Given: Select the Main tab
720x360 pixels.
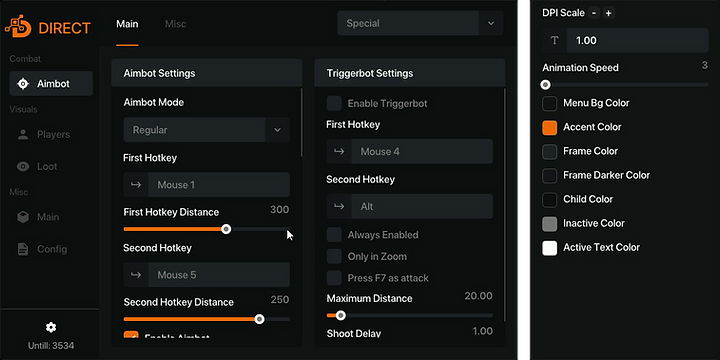Looking at the screenshot, I should (x=127, y=24).
